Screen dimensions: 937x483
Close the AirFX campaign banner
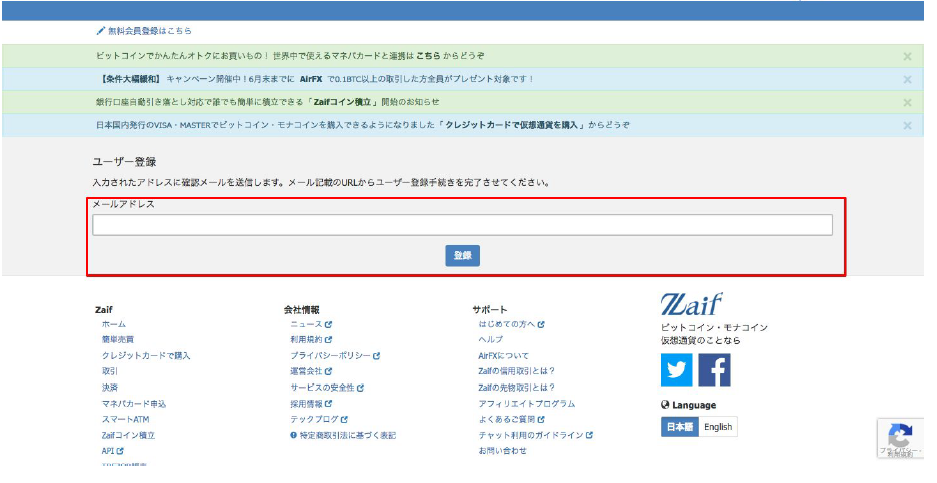907,80
